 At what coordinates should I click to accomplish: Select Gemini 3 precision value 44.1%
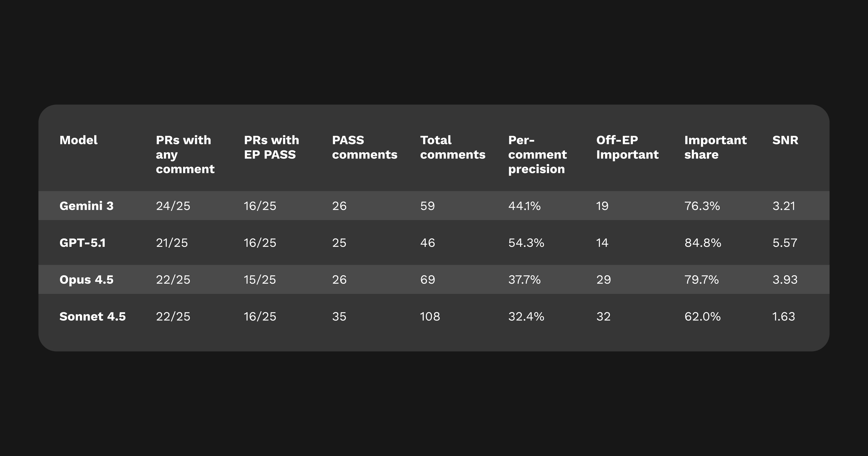(524, 206)
